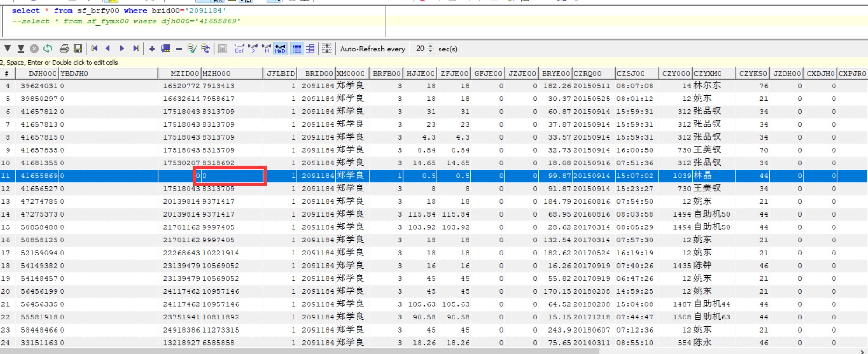Jump to the first record

pyautogui.click(x=94, y=49)
